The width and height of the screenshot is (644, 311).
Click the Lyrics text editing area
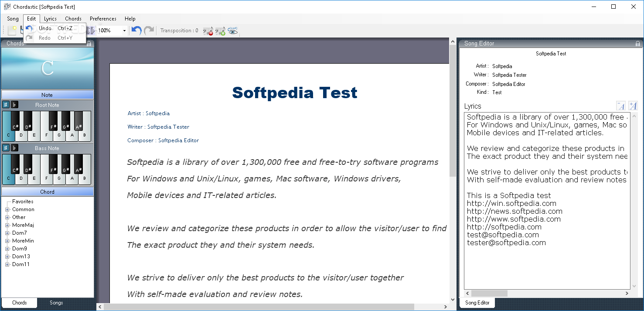tap(547, 200)
